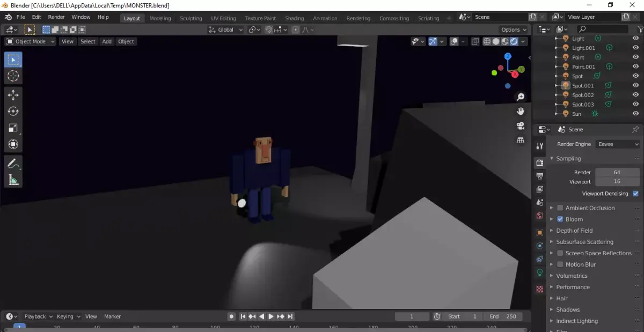The image size is (644, 332).
Task: Switch to solid viewport shading
Action: 496,41
